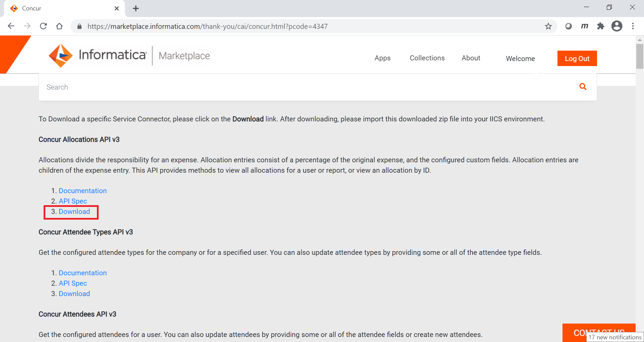Viewport: 644px width, 342px height.
Task: Click the Log Out button
Action: tap(577, 58)
